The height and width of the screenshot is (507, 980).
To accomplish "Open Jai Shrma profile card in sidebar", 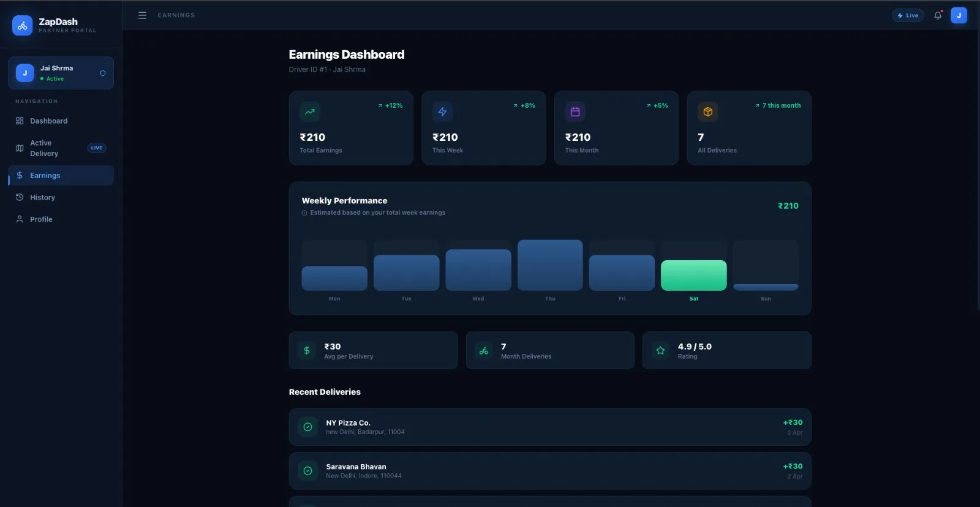I will [x=61, y=73].
